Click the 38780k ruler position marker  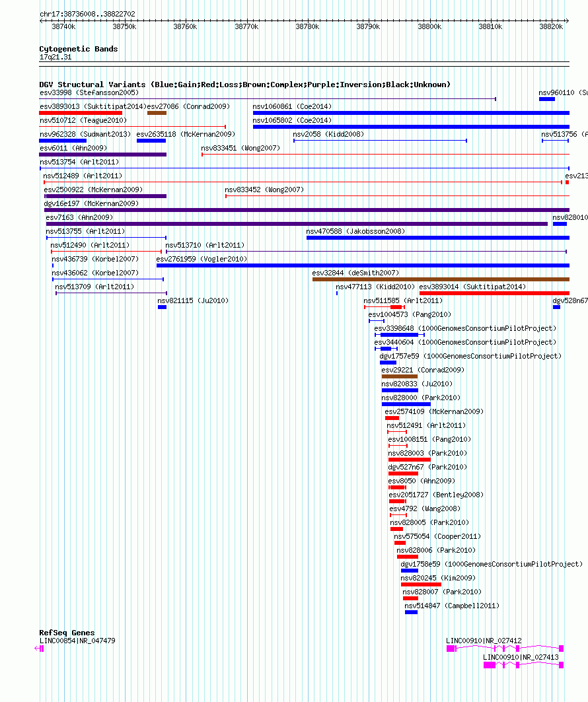(307, 27)
